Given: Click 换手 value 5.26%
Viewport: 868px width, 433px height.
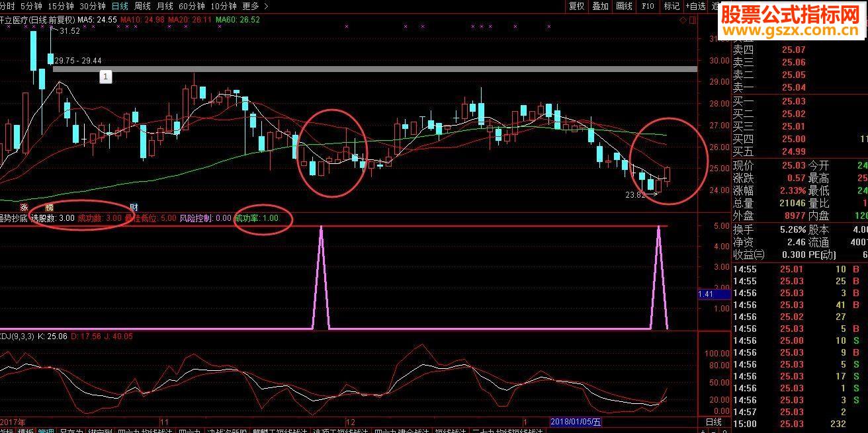Looking at the screenshot, I should (x=792, y=230).
